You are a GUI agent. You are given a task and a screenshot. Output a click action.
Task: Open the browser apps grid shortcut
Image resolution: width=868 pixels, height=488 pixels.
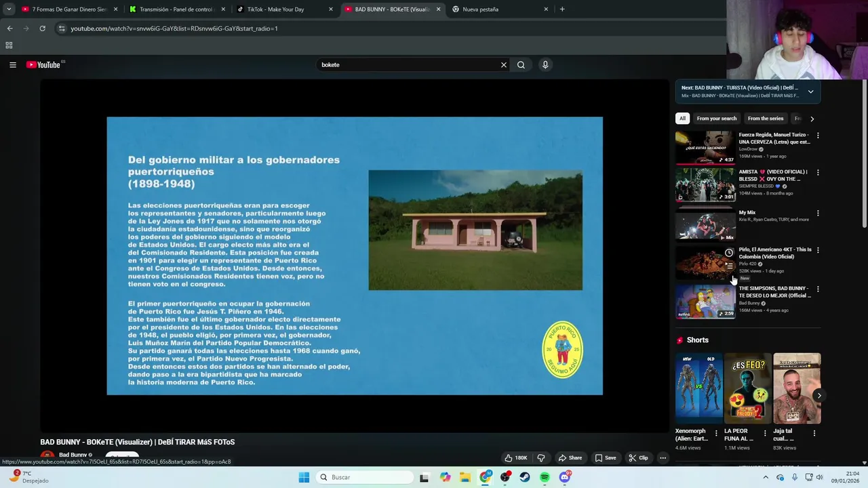(9, 45)
